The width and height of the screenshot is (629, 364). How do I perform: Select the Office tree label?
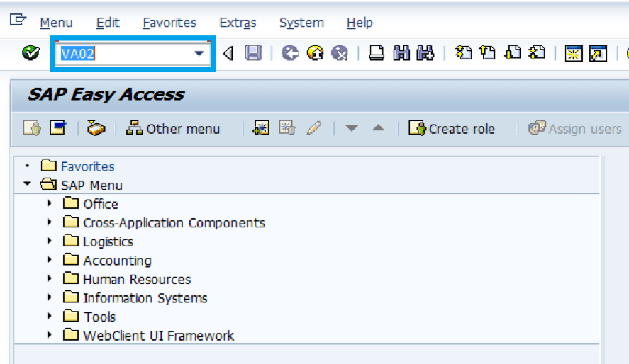click(x=101, y=204)
